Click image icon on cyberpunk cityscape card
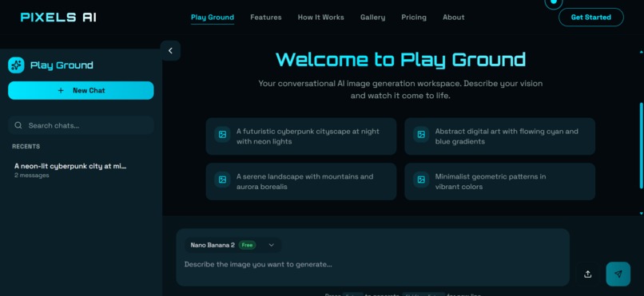Viewport: 644px width, 296px height. 222,135
